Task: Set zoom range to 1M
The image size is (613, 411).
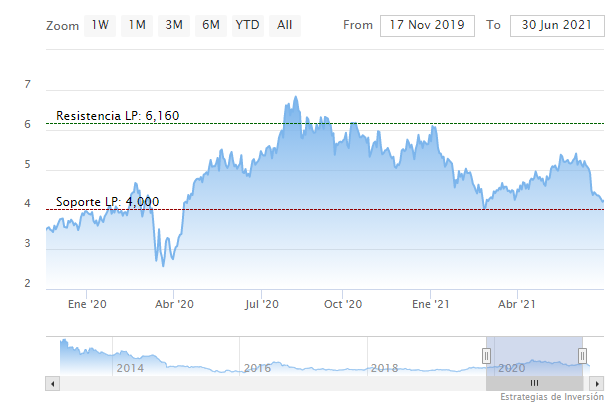Action: point(137,25)
